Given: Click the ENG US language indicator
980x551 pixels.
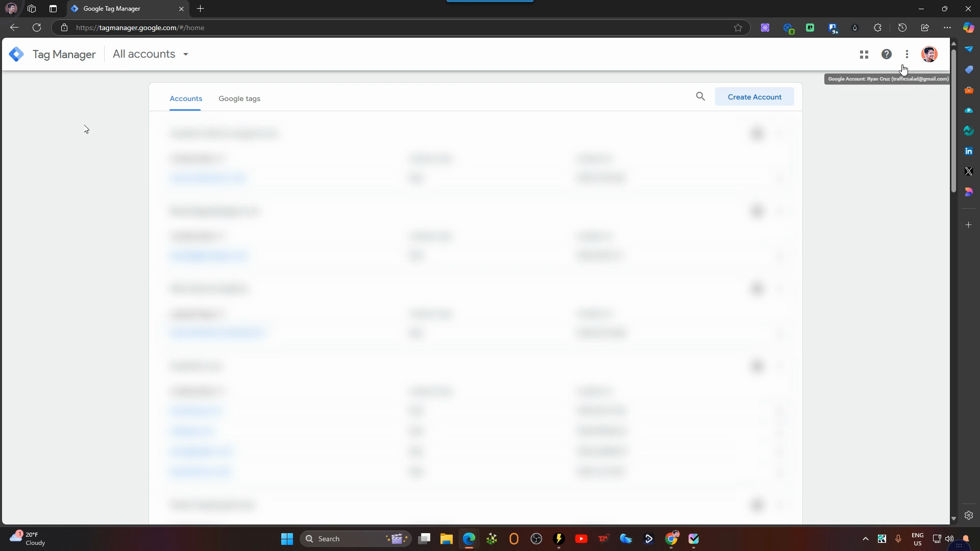Looking at the screenshot, I should pyautogui.click(x=918, y=539).
